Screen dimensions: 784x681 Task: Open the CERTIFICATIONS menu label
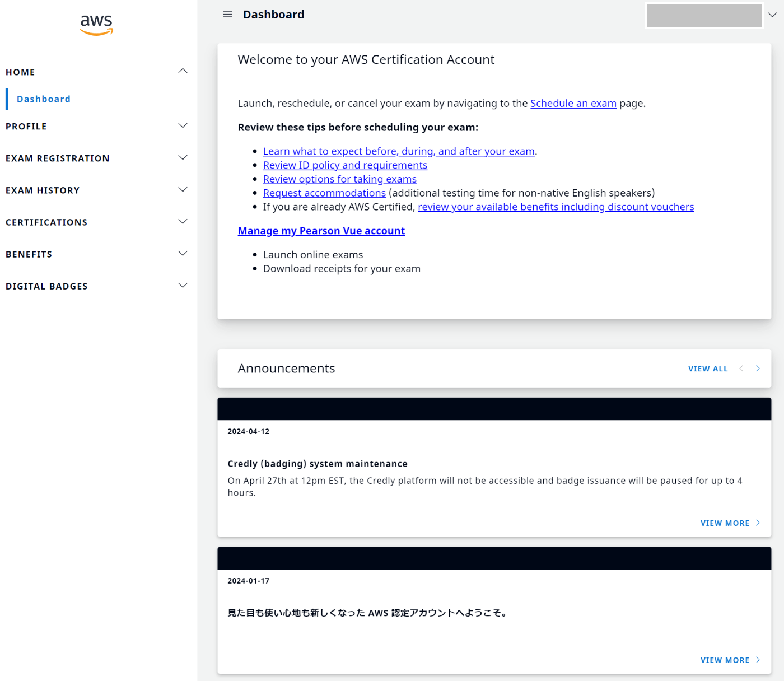(x=46, y=222)
